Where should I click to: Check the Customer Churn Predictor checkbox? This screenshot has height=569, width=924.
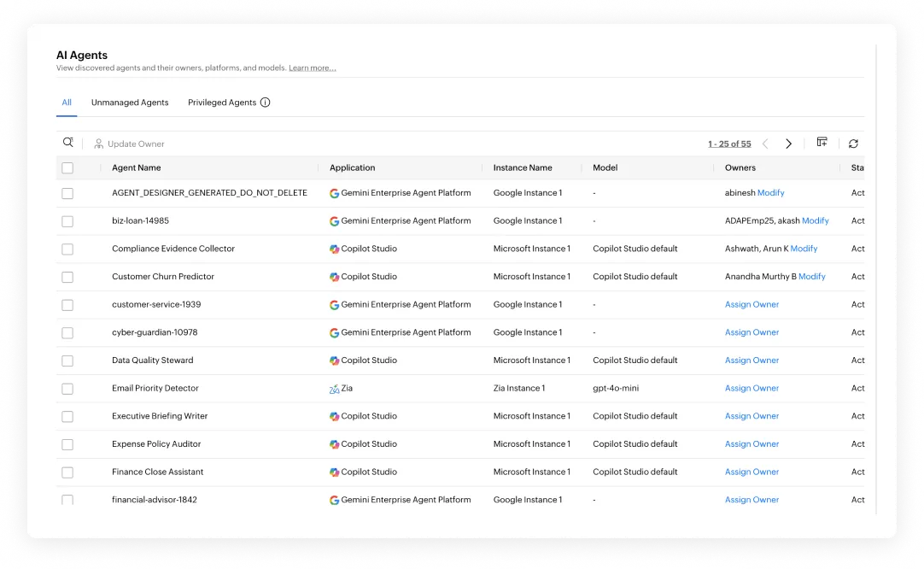pos(67,277)
